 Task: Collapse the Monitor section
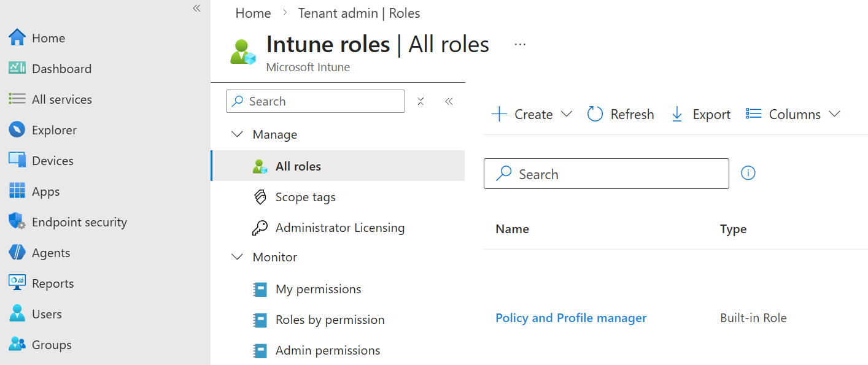pos(238,256)
